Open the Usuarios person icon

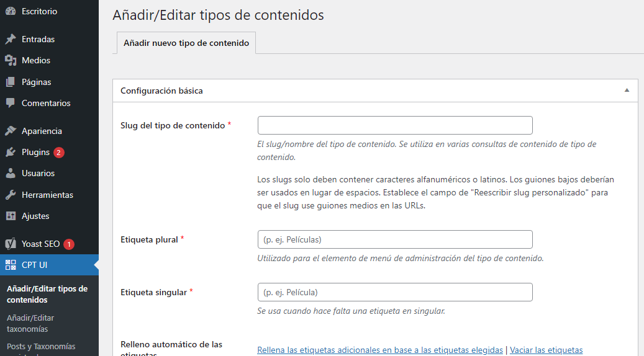11,173
